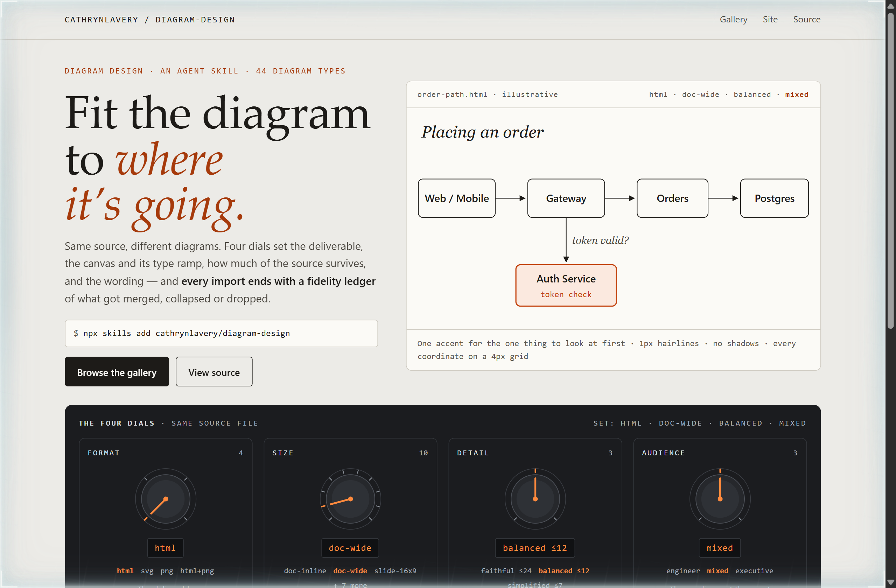The height and width of the screenshot is (588, 896).
Task: Click the 'Placing an order' diagram title
Action: tap(483, 132)
